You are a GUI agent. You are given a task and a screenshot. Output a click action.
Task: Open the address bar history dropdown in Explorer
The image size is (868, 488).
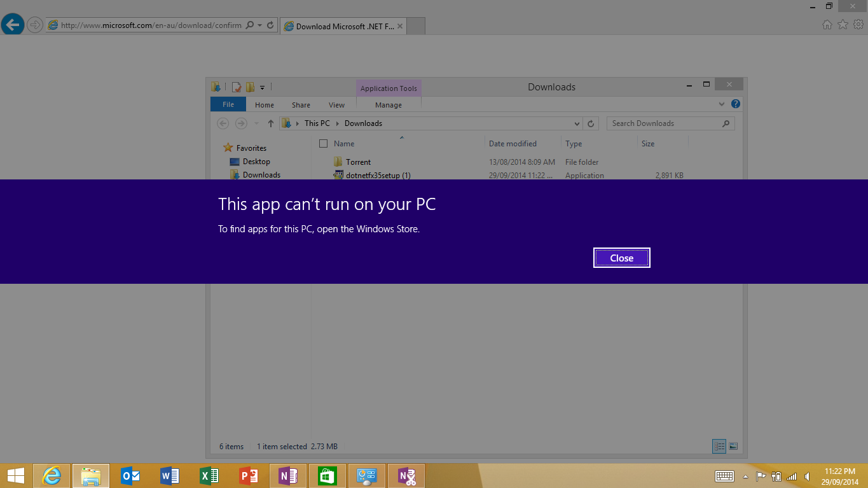(577, 123)
